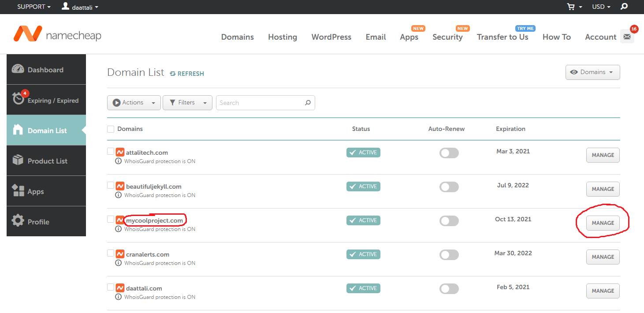Open the Security menu in the navigation

[x=447, y=37]
